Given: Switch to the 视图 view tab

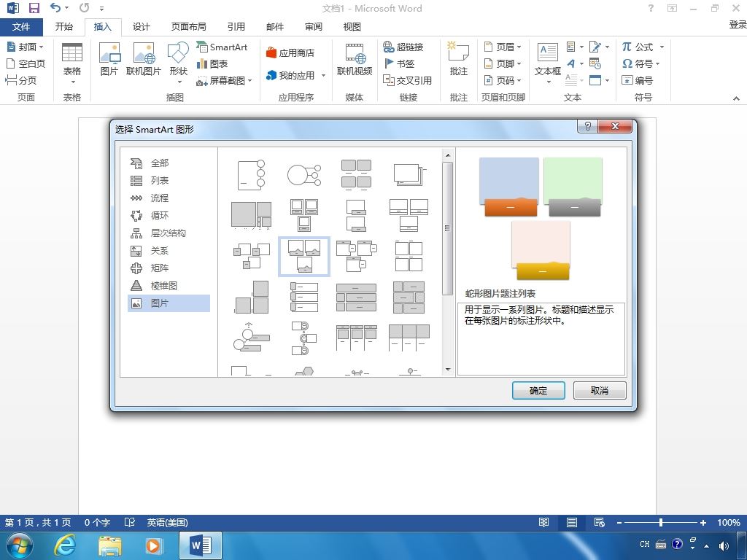Looking at the screenshot, I should click(352, 27).
